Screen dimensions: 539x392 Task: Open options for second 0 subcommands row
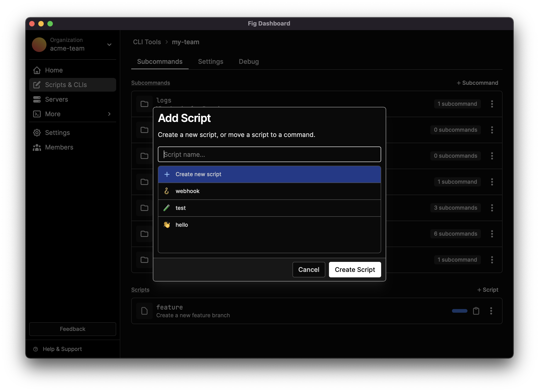pos(492,156)
